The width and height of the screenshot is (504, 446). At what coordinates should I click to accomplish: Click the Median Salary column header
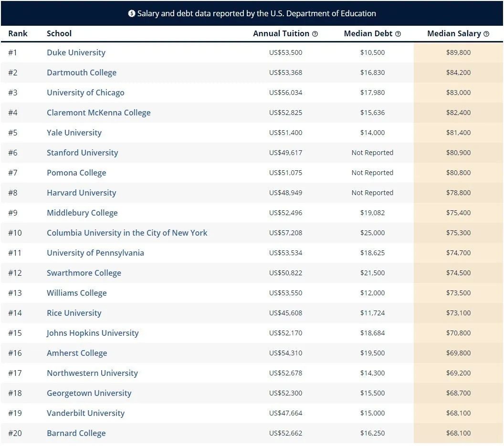click(453, 33)
